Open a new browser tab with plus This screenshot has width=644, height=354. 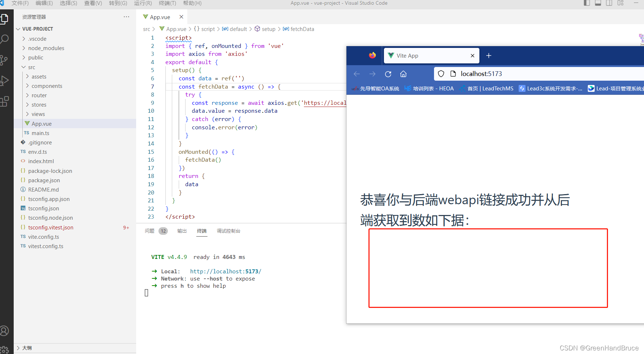tap(489, 55)
